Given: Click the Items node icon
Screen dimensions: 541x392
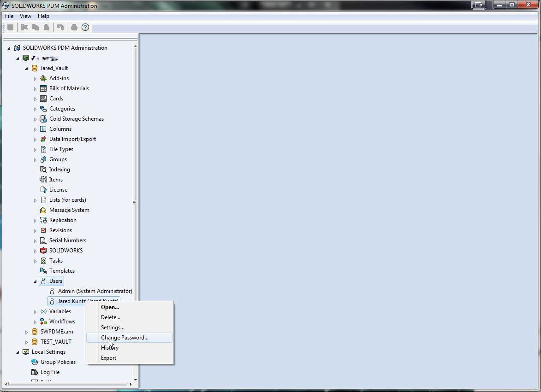Looking at the screenshot, I should pos(43,180).
